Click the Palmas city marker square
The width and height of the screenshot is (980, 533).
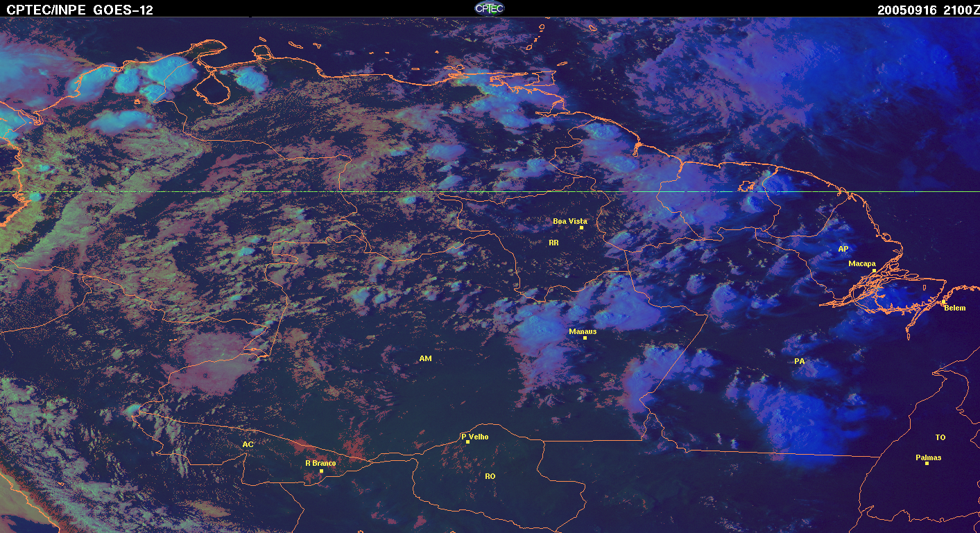pos(927,463)
